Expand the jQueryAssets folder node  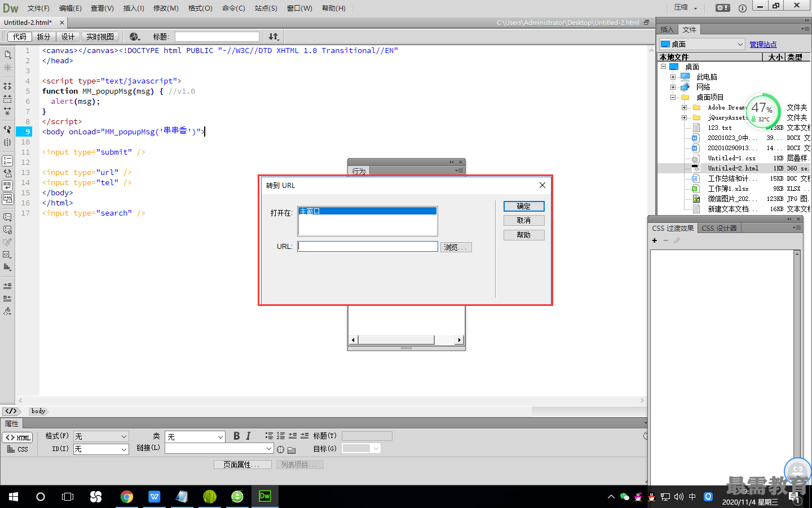(x=684, y=117)
